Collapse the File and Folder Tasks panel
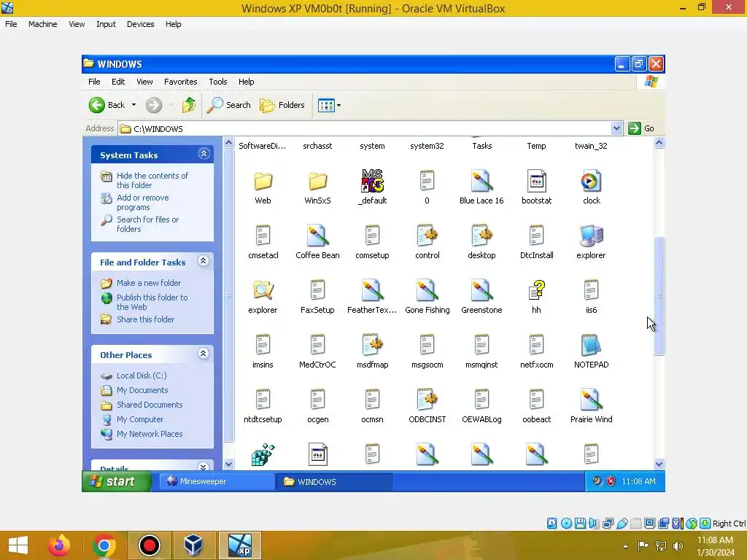The image size is (747, 560). [x=204, y=261]
